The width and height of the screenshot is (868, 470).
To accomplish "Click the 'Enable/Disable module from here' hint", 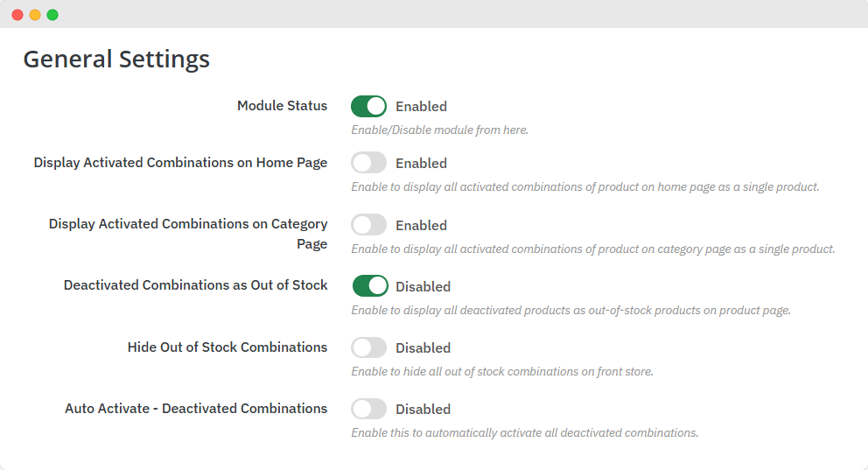I will click(x=439, y=130).
